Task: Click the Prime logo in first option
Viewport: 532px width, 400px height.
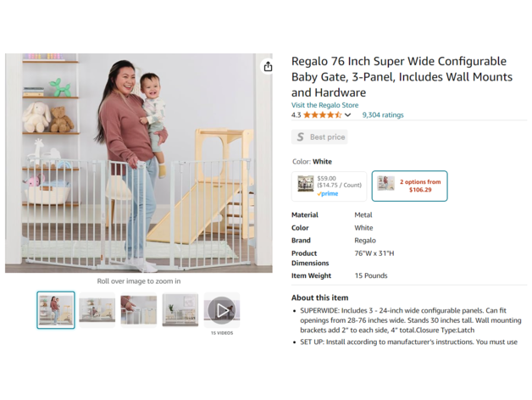Action: 327,194
